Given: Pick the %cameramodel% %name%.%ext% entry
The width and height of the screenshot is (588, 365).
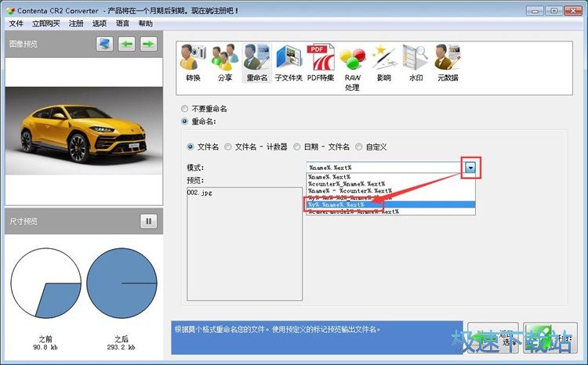Looking at the screenshot, I should (x=390, y=211).
